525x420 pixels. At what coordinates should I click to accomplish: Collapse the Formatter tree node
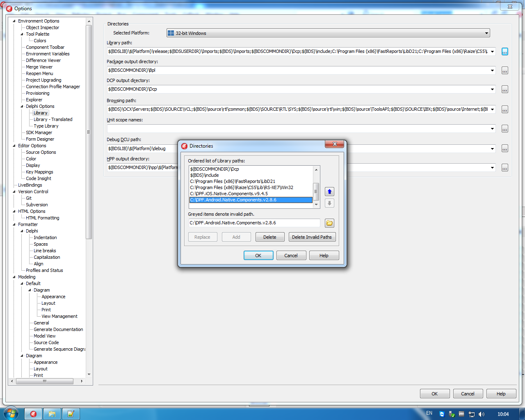(14, 224)
